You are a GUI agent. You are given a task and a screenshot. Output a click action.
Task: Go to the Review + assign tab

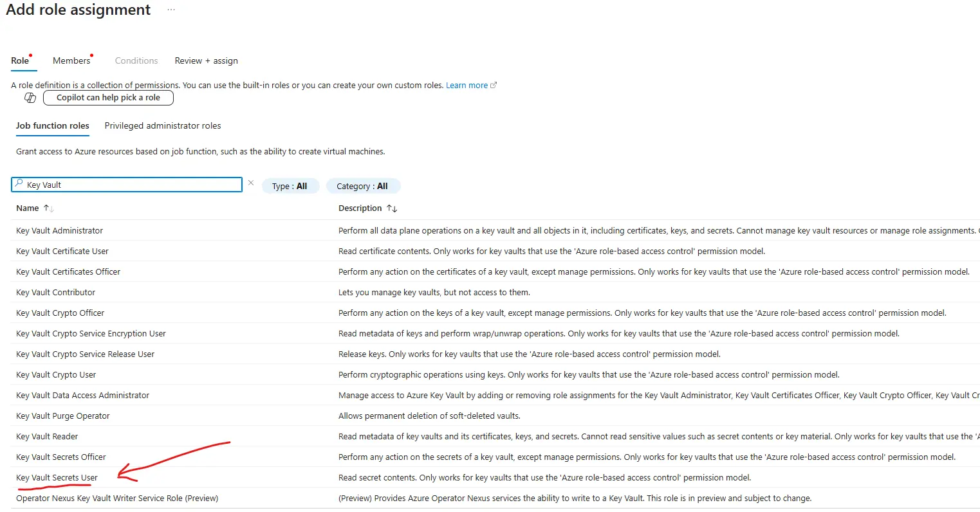pos(206,60)
